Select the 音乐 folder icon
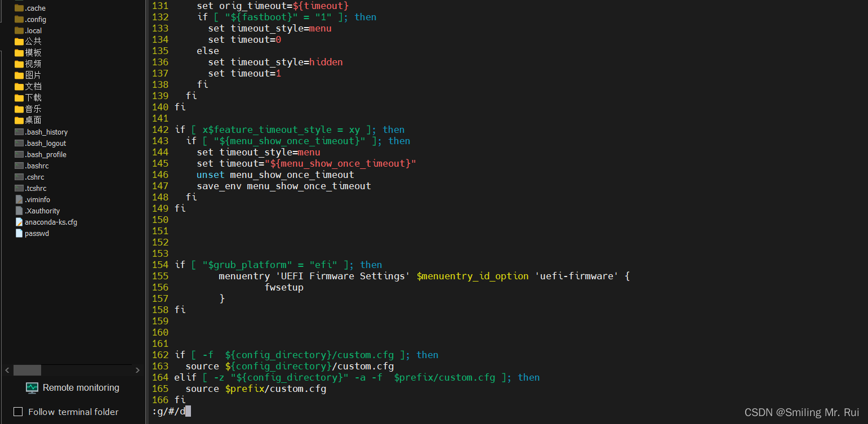 click(19, 109)
